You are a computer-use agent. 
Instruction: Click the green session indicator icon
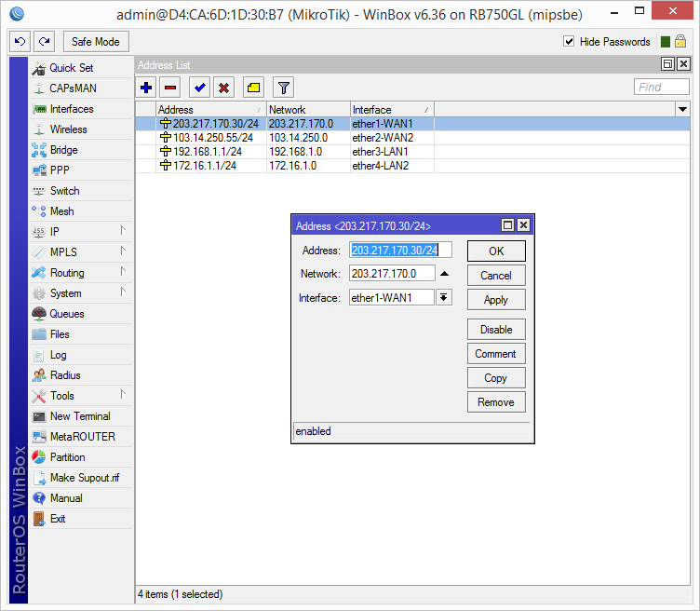[x=666, y=42]
